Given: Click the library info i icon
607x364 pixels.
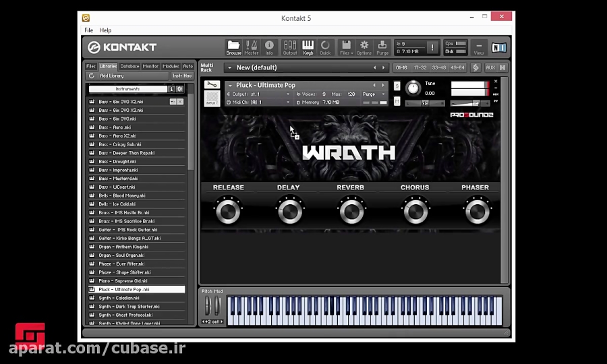Looking at the screenshot, I should tap(171, 89).
